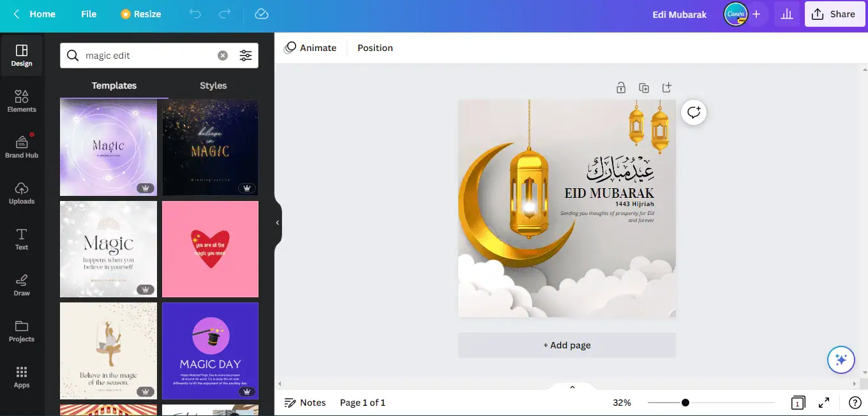The image size is (868, 416).
Task: Select the Draw tool
Action: pyautogui.click(x=22, y=286)
